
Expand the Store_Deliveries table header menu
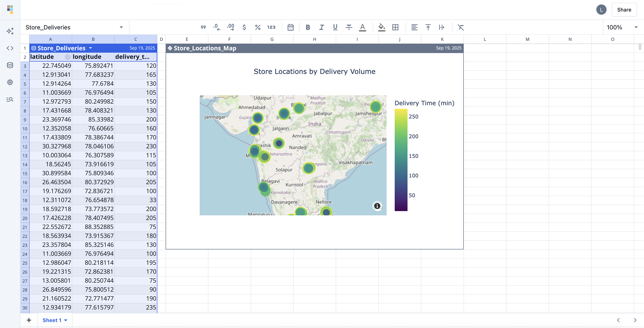[x=91, y=48]
